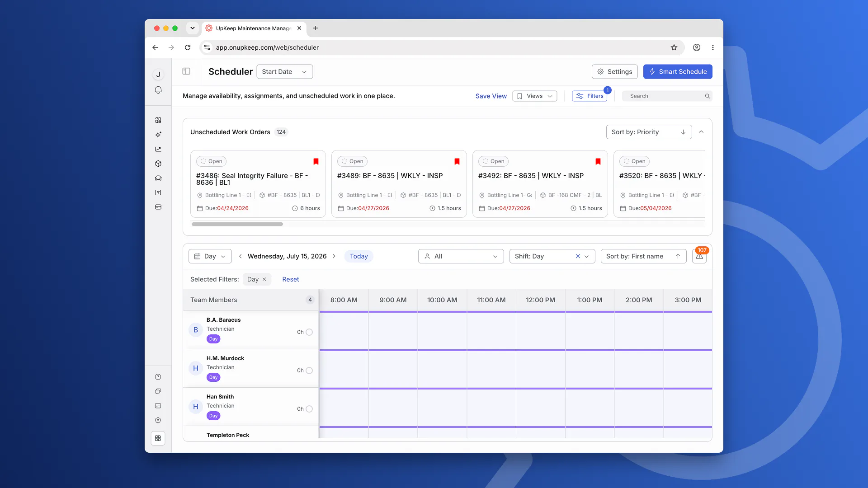
Task: Click the Save View link
Action: 491,96
